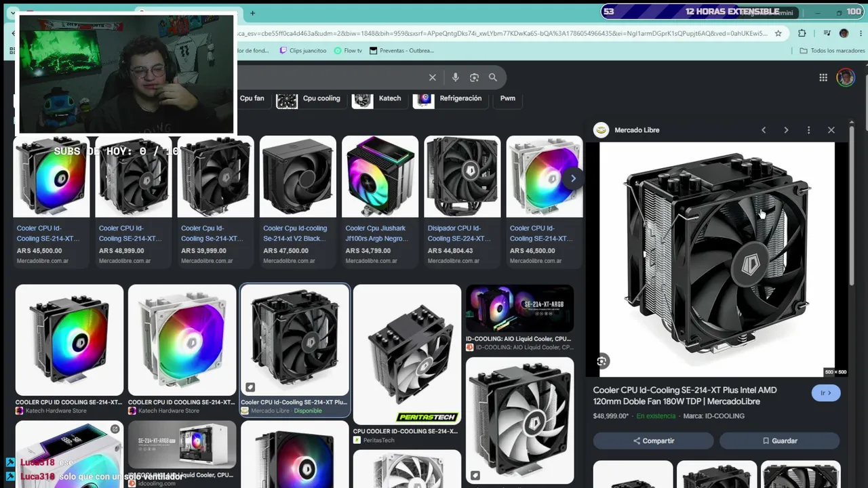868x488 pixels.
Task: Open SE-224-XT card priced ARS 44,804.43
Action: click(x=462, y=201)
